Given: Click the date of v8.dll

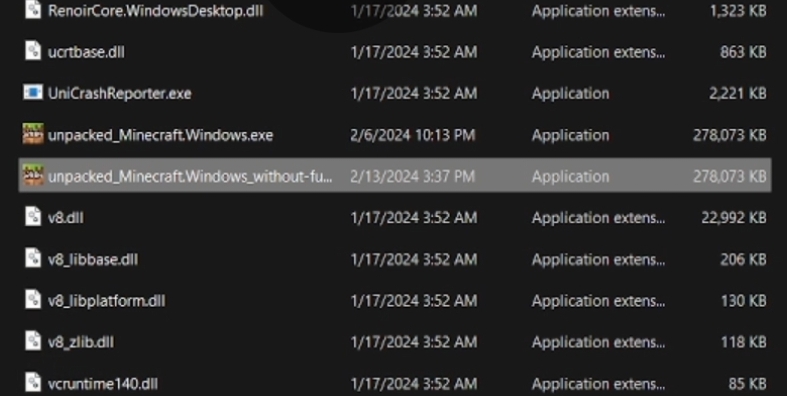Looking at the screenshot, I should point(414,218).
